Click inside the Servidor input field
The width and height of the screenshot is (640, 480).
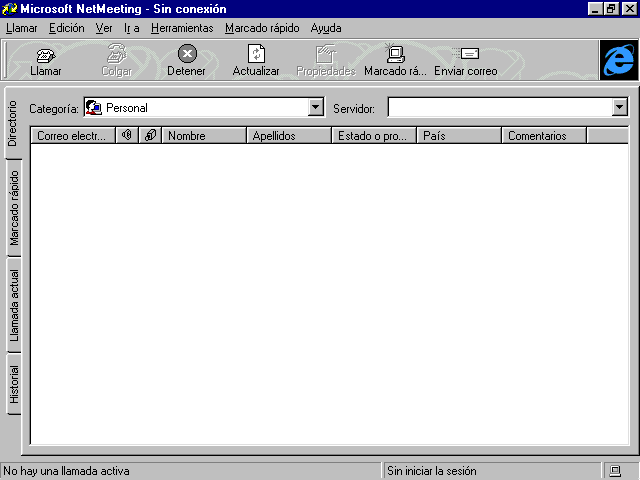[500, 107]
